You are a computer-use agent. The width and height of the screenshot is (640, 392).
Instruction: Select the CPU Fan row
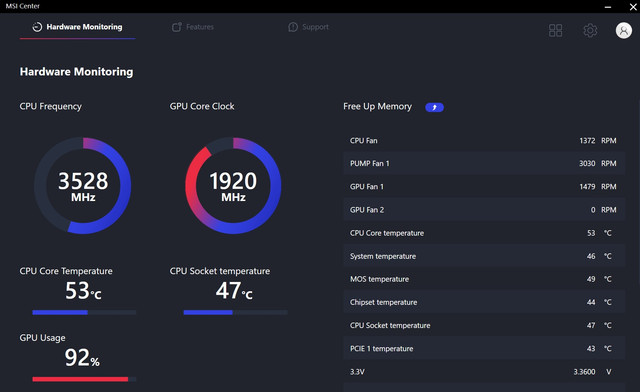click(x=484, y=140)
